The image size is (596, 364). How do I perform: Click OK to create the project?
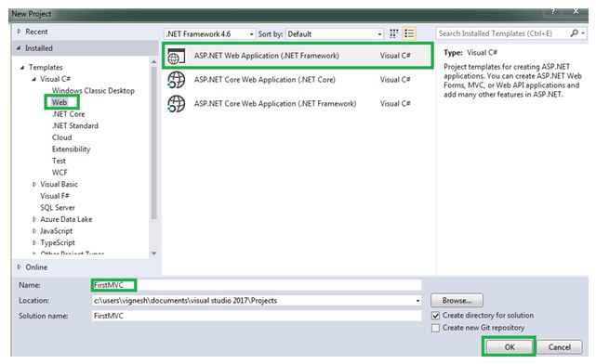(510, 347)
